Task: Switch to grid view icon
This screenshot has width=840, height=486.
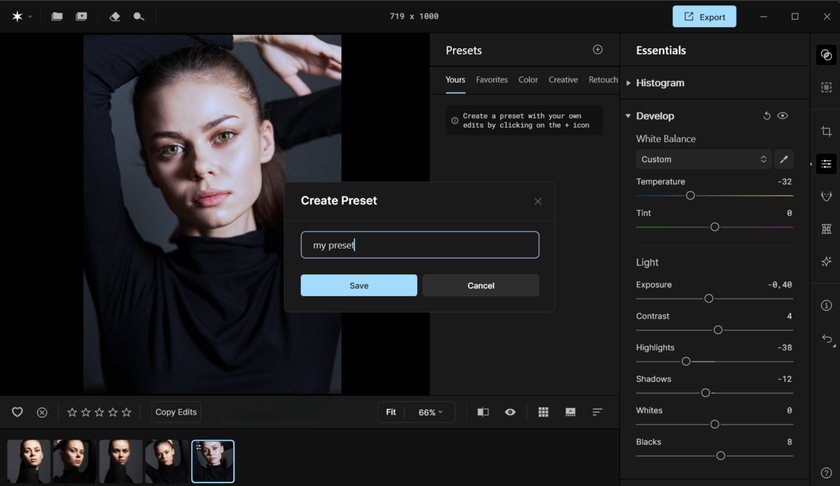Action: click(x=543, y=412)
